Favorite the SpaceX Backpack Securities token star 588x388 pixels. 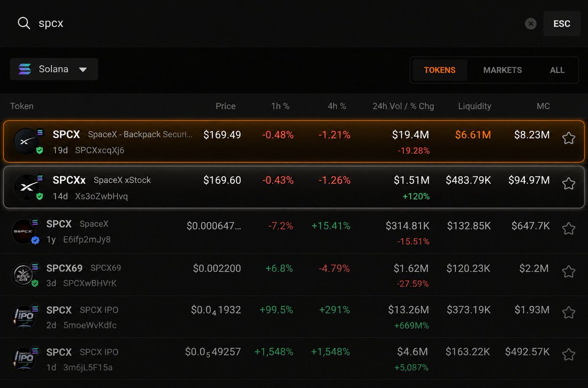coord(568,138)
